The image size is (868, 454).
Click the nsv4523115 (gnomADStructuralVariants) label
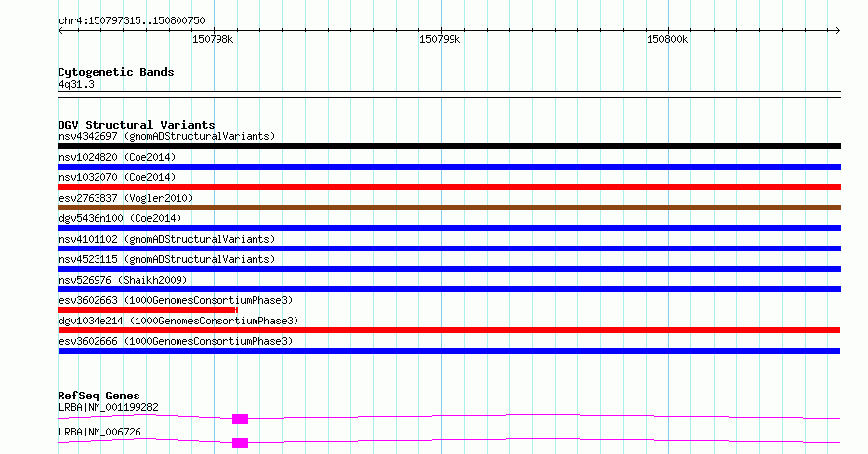167,259
